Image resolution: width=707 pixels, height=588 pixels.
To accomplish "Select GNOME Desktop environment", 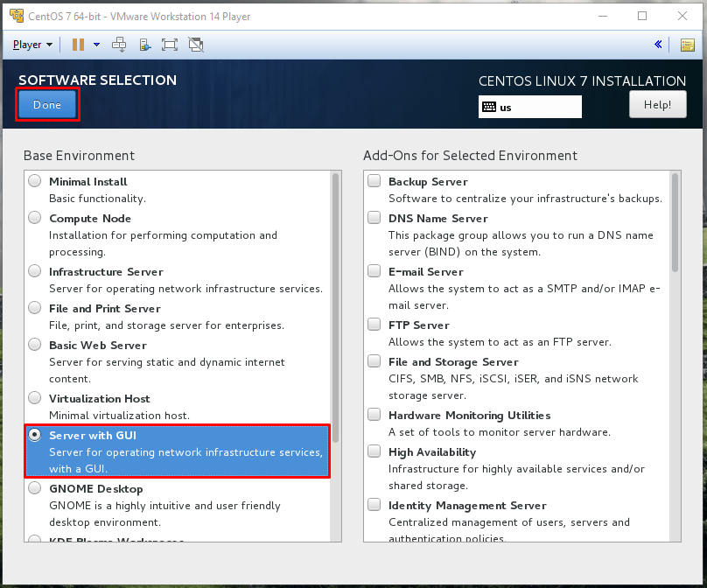I will [35, 488].
